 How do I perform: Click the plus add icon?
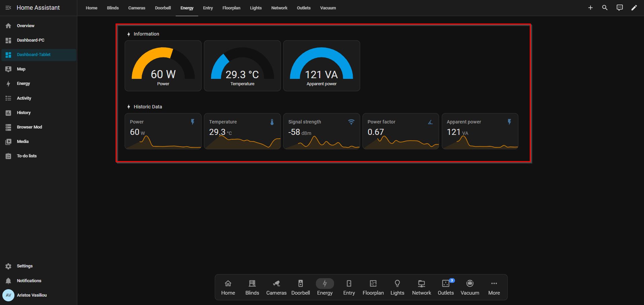[590, 8]
